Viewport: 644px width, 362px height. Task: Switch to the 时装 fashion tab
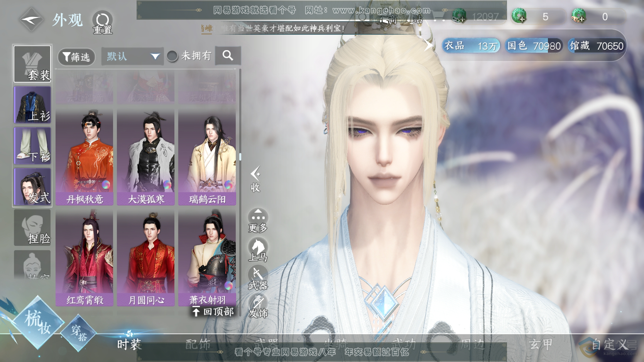point(129,344)
